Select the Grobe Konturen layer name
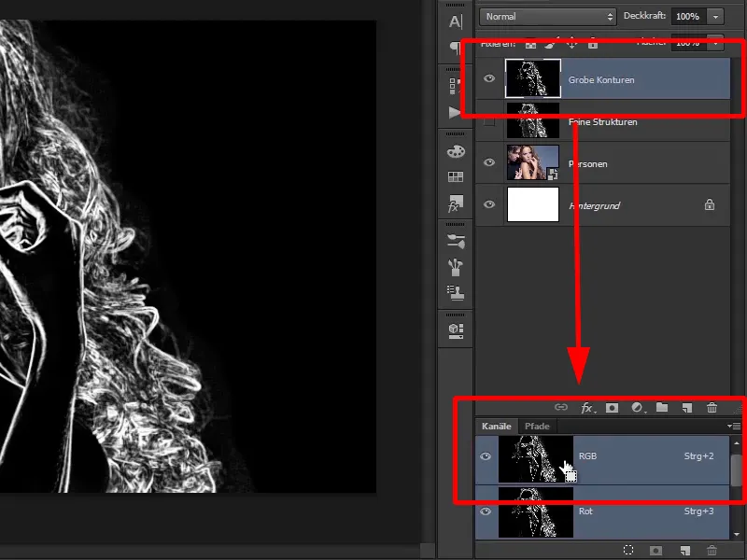The width and height of the screenshot is (747, 560). coord(601,80)
